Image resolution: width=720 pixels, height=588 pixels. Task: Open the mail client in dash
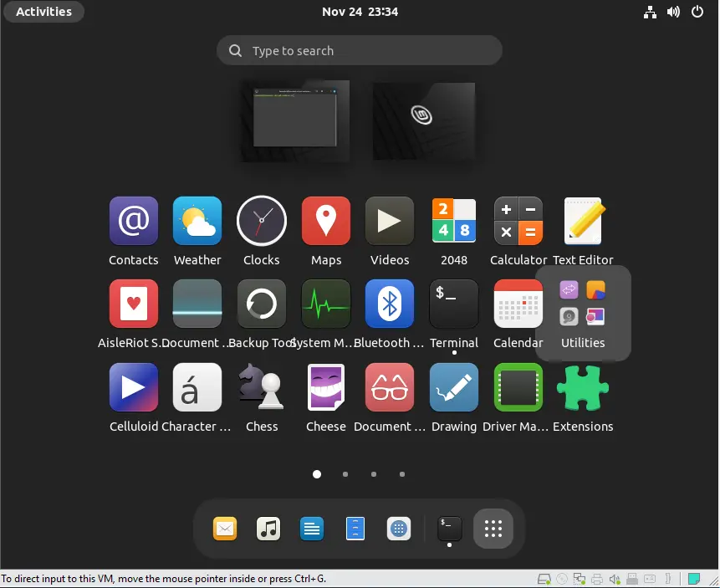pos(225,529)
